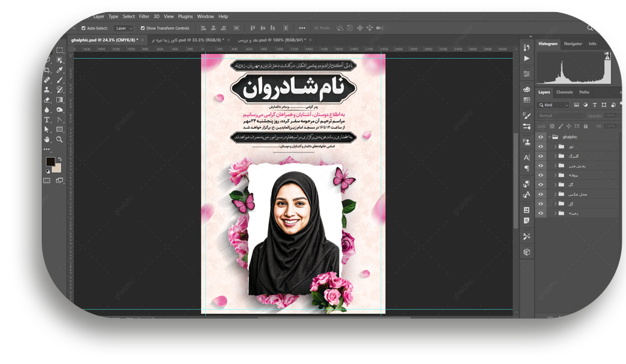The width and height of the screenshot is (626, 364).
Task: Select the Eyedropper tool
Action: point(60,70)
